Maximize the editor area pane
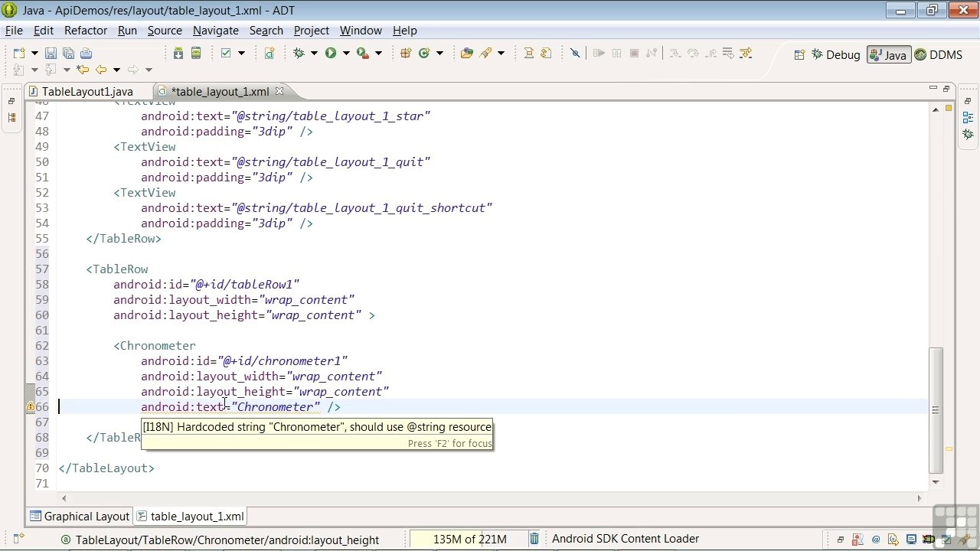Screen dimensions: 980x551 pyautogui.click(x=946, y=88)
